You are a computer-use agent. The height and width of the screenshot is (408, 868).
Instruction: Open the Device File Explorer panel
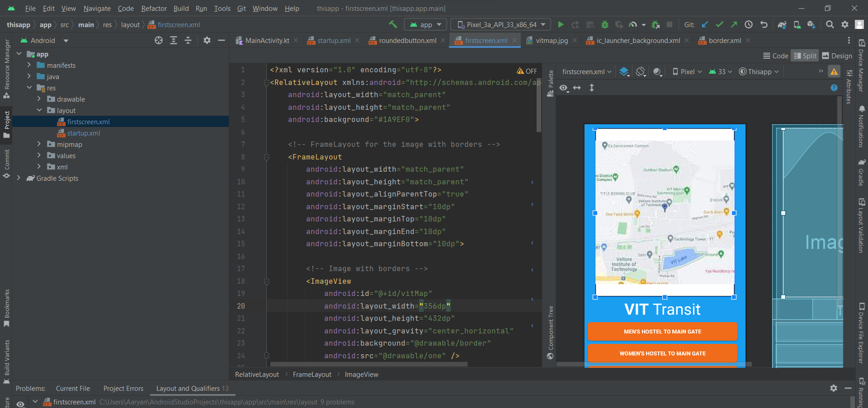(x=861, y=332)
